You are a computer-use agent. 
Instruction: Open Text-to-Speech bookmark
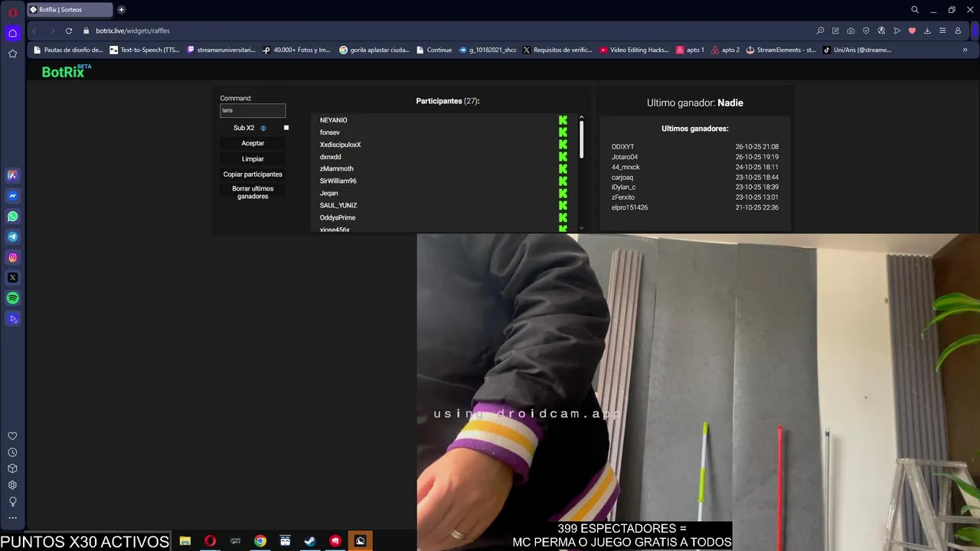[x=145, y=50]
